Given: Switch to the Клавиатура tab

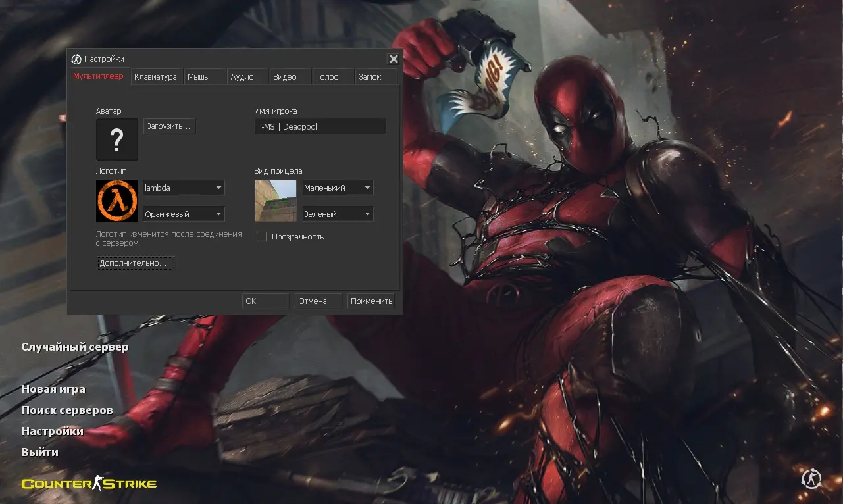Looking at the screenshot, I should click(155, 77).
